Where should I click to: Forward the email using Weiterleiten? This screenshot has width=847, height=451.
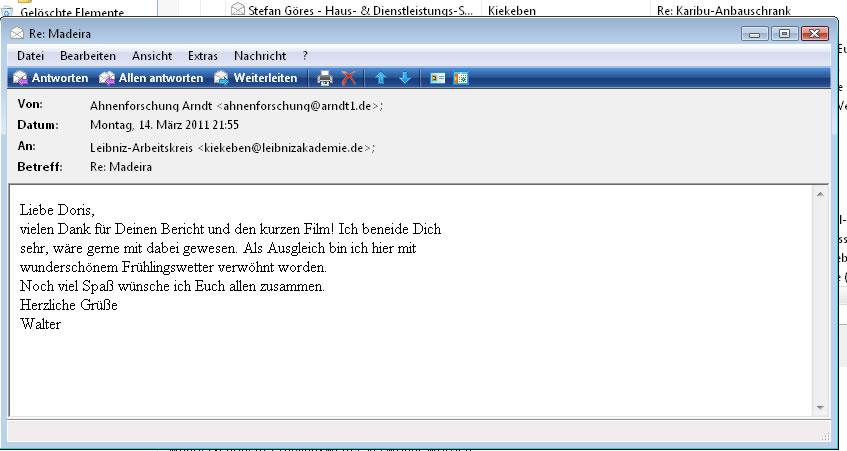256,78
